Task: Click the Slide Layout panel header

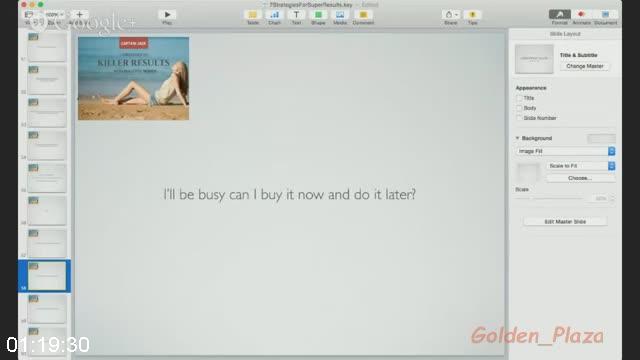Action: pos(565,34)
